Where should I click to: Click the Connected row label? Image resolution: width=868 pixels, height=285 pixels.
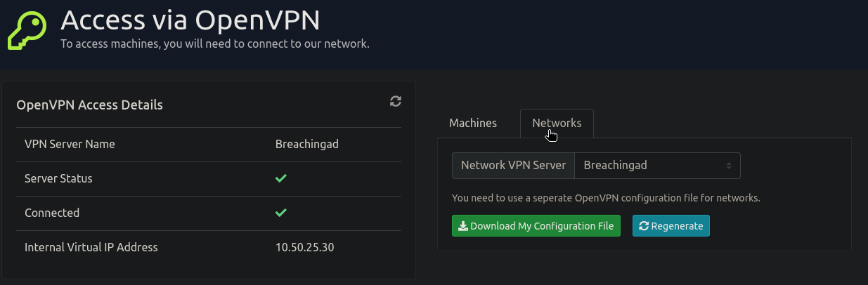tap(52, 213)
